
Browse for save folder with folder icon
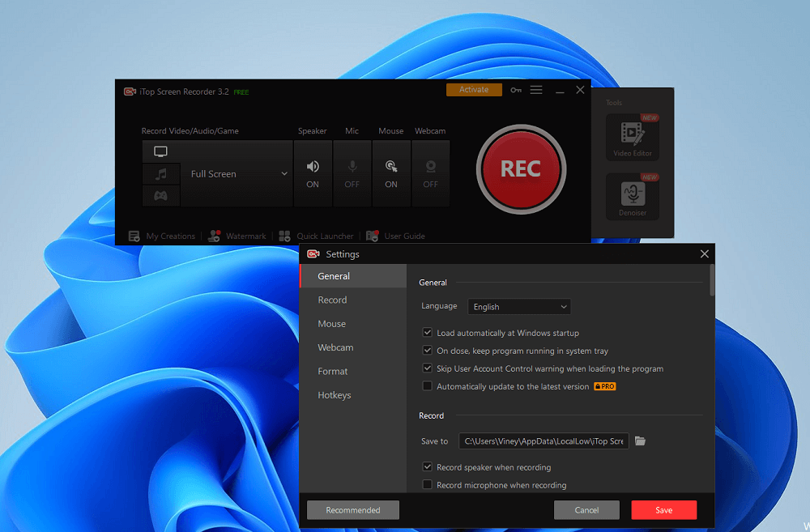click(641, 441)
